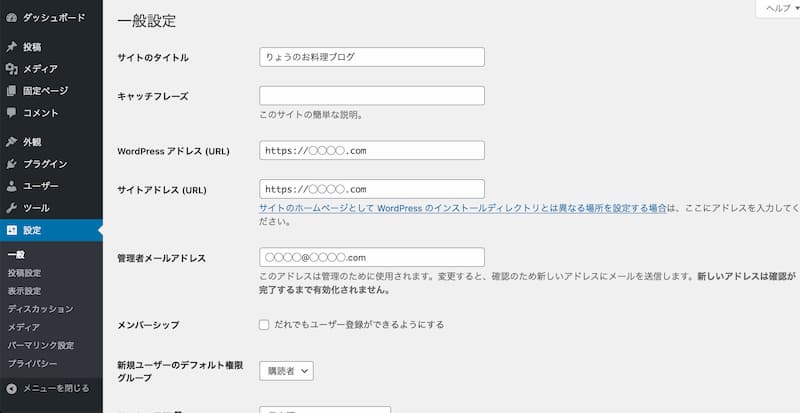This screenshot has height=413, width=800.
Task: Click the 管理者メールアドレス field
Action: (372, 257)
